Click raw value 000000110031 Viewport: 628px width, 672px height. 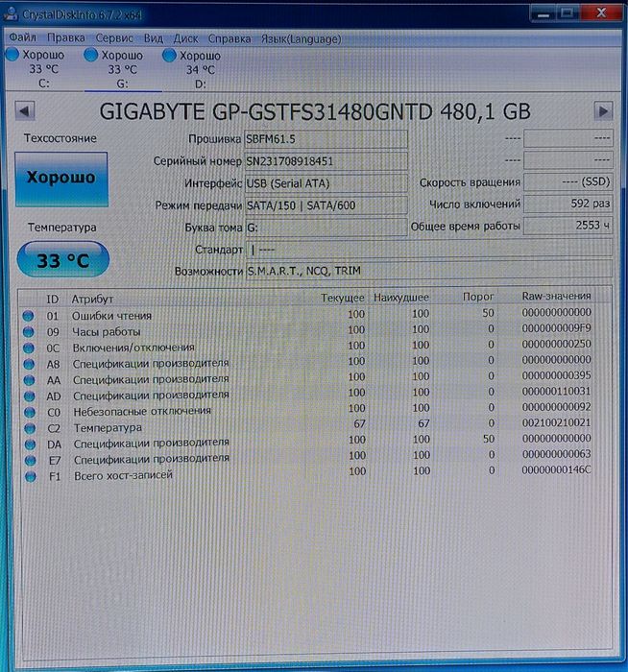pyautogui.click(x=556, y=392)
